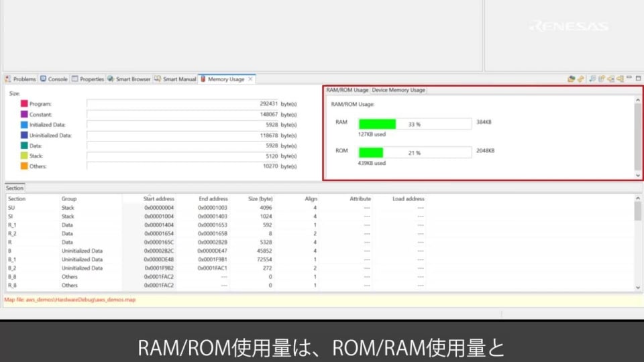The width and height of the screenshot is (644, 362).
Task: Click the Smart Manual book icon
Action: [x=158, y=79]
